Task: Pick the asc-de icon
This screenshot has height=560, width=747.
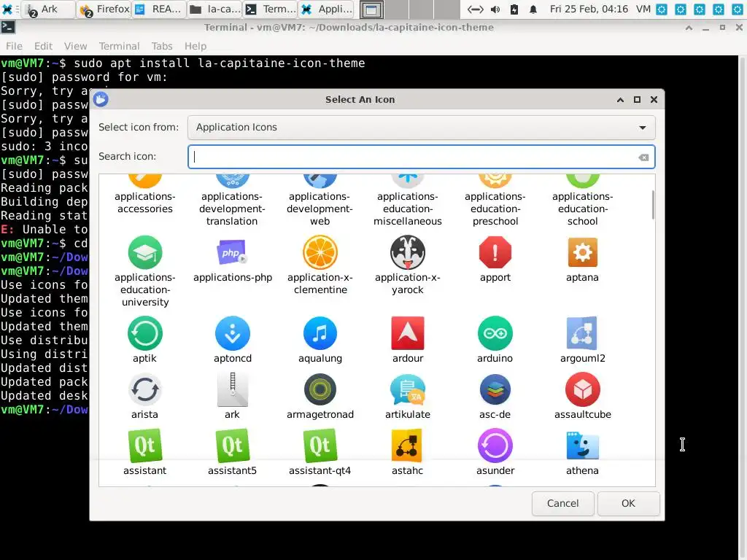Action: coord(495,389)
